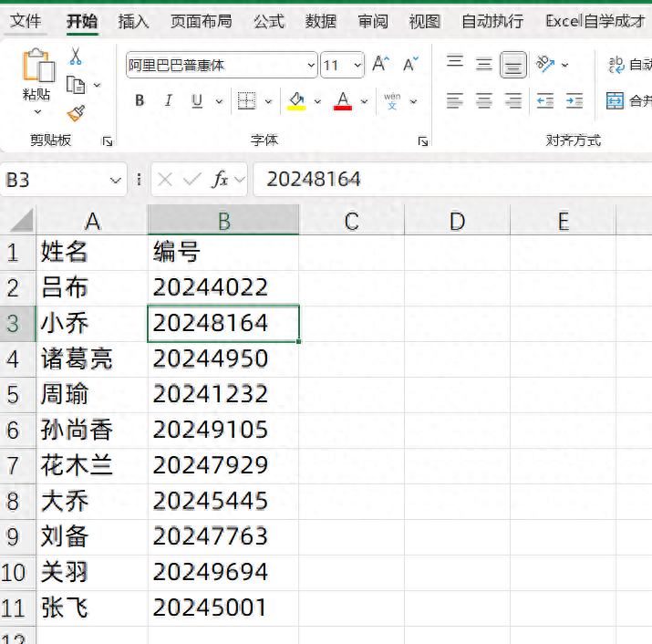This screenshot has width=652, height=644.
Task: Switch to the 自动执行 ribbon tab
Action: [x=492, y=21]
